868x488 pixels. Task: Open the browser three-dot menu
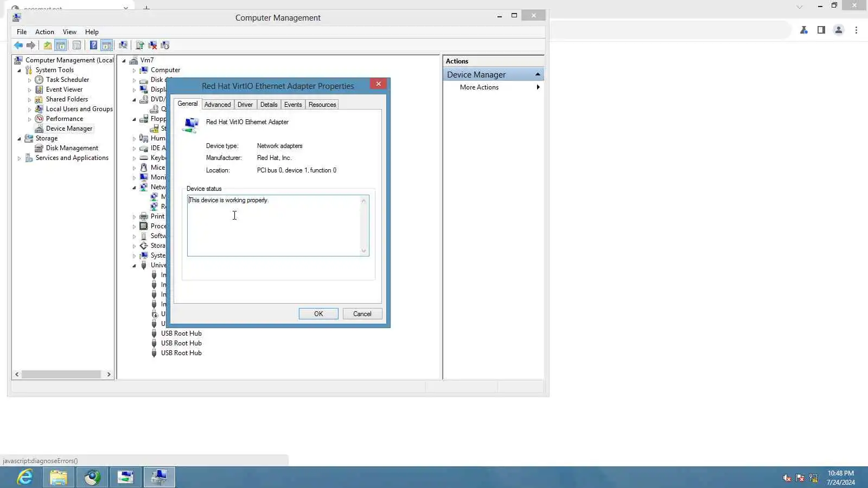click(857, 30)
